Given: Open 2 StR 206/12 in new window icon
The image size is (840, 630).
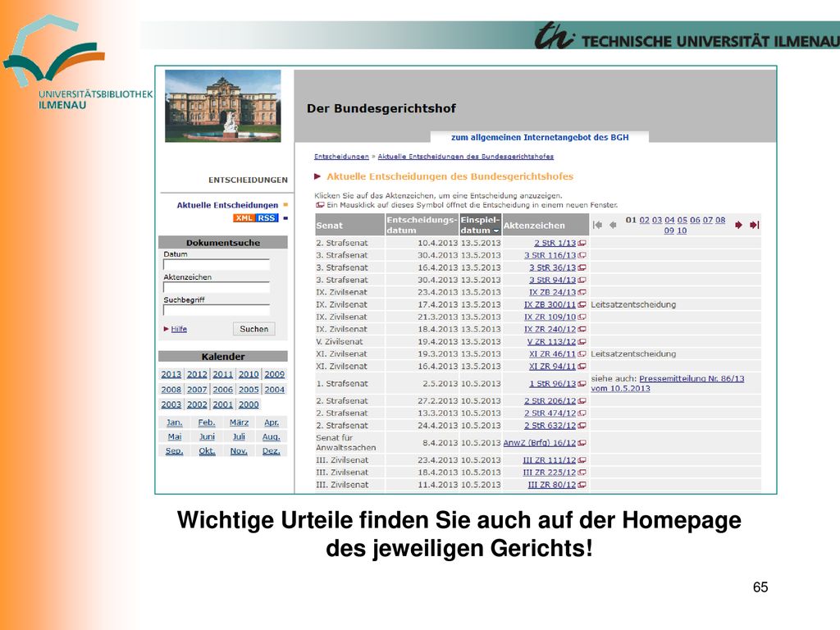Looking at the screenshot, I should pyautogui.click(x=582, y=401).
